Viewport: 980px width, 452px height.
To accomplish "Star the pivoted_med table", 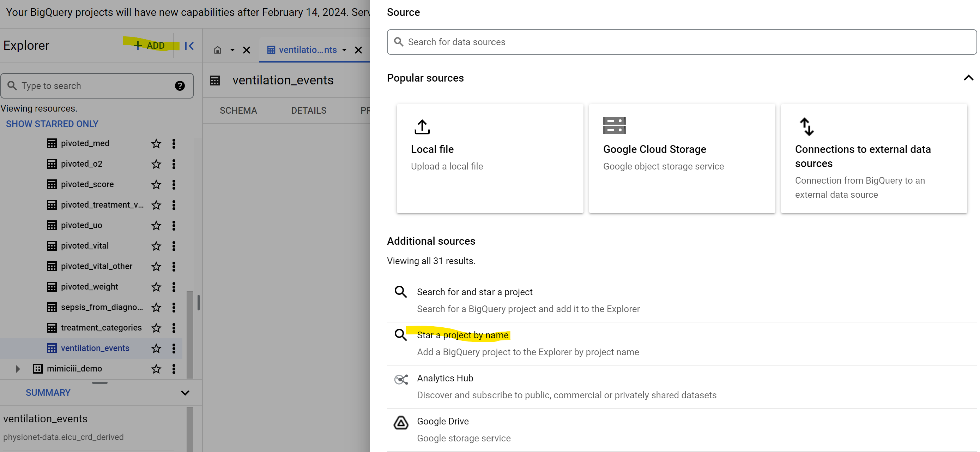I will click(156, 144).
